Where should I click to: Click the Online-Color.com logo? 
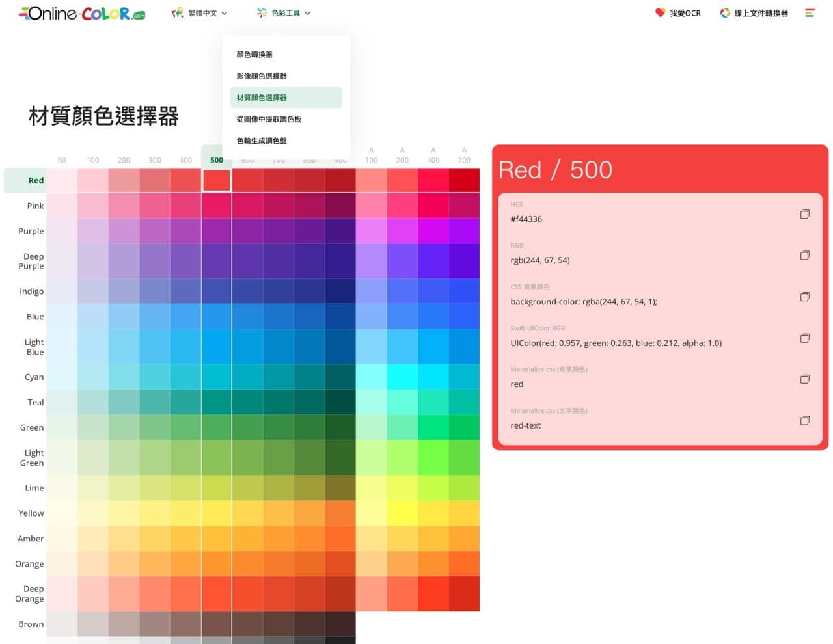click(82, 14)
